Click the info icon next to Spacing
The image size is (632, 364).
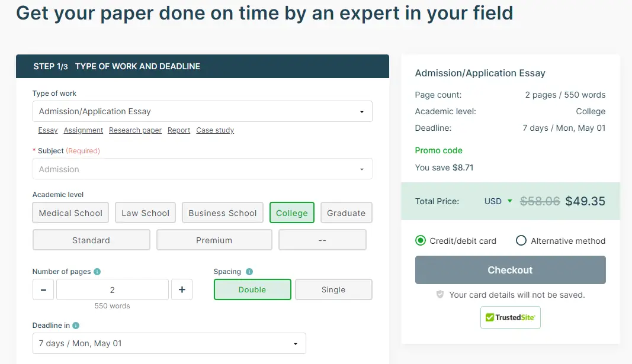pos(249,272)
